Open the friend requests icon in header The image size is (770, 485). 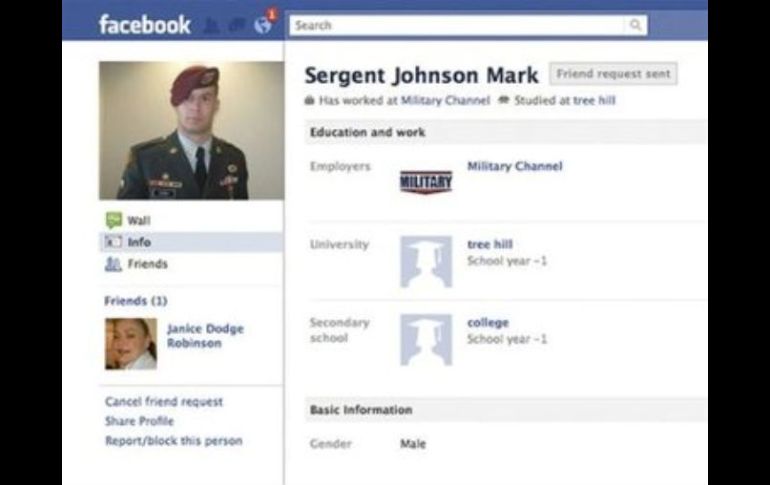click(x=212, y=26)
